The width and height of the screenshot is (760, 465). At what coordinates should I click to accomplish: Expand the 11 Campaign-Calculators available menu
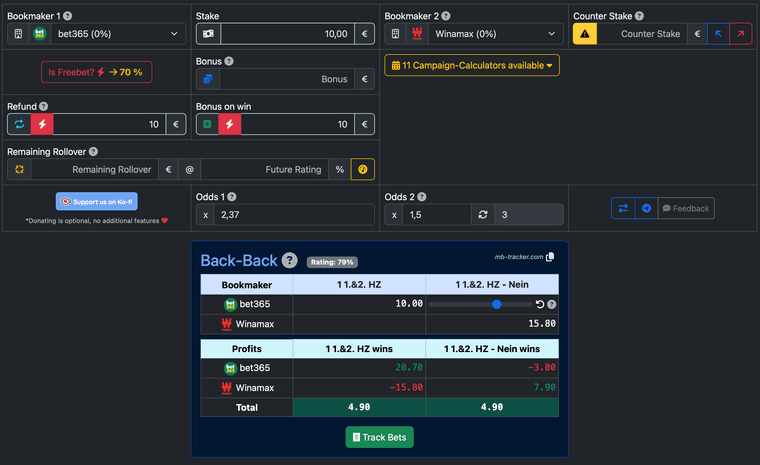point(472,66)
